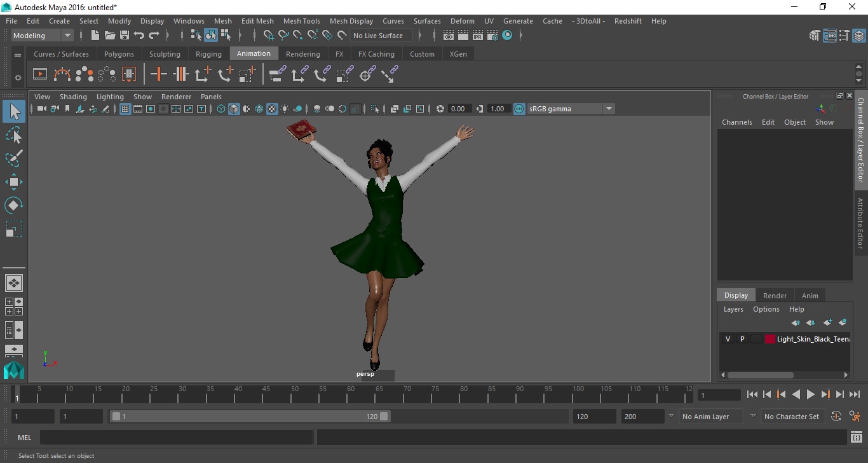
Task: Open the No Anim Layer dropdown
Action: click(671, 416)
